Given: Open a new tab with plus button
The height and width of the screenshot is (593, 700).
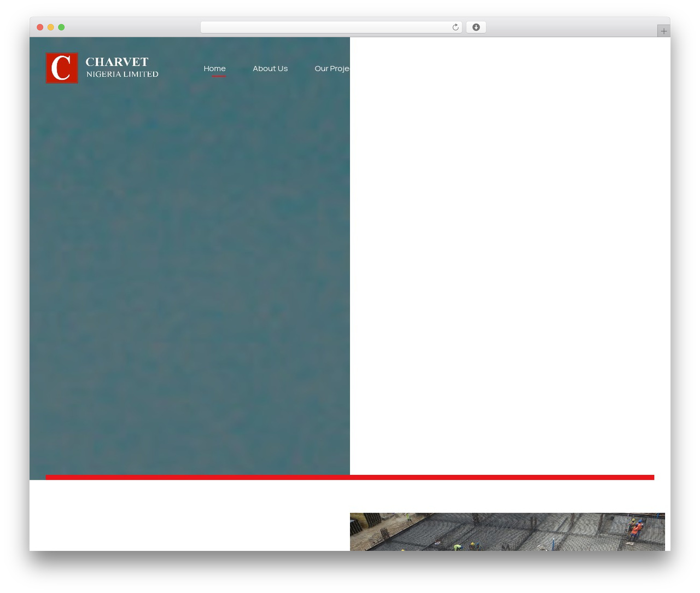Looking at the screenshot, I should [x=663, y=31].
